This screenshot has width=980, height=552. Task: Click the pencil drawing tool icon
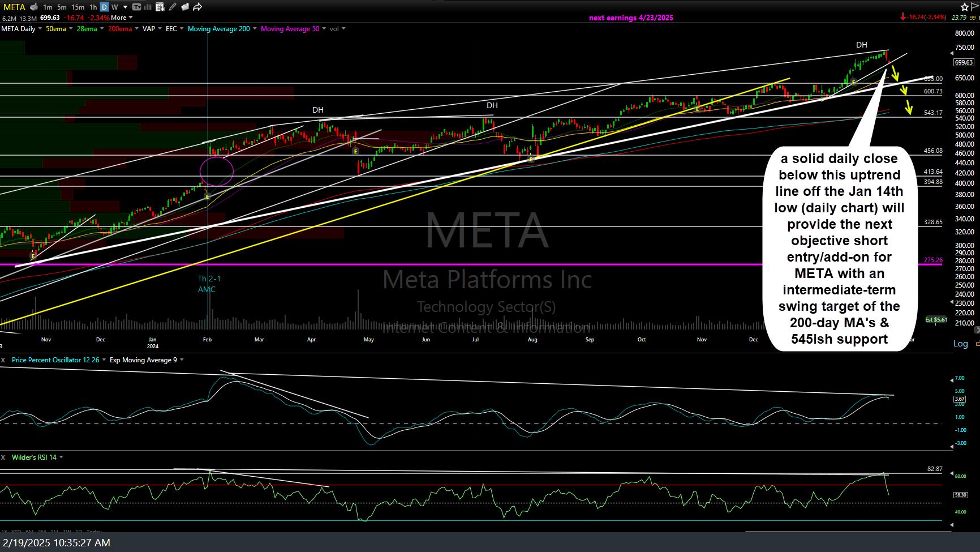click(x=172, y=7)
